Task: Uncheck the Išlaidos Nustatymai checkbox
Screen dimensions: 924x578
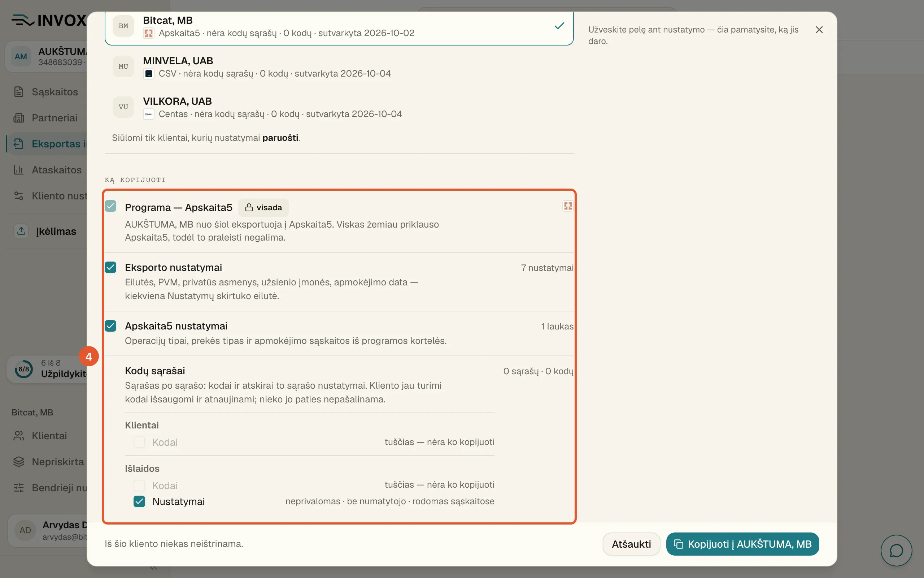Action: coord(139,501)
